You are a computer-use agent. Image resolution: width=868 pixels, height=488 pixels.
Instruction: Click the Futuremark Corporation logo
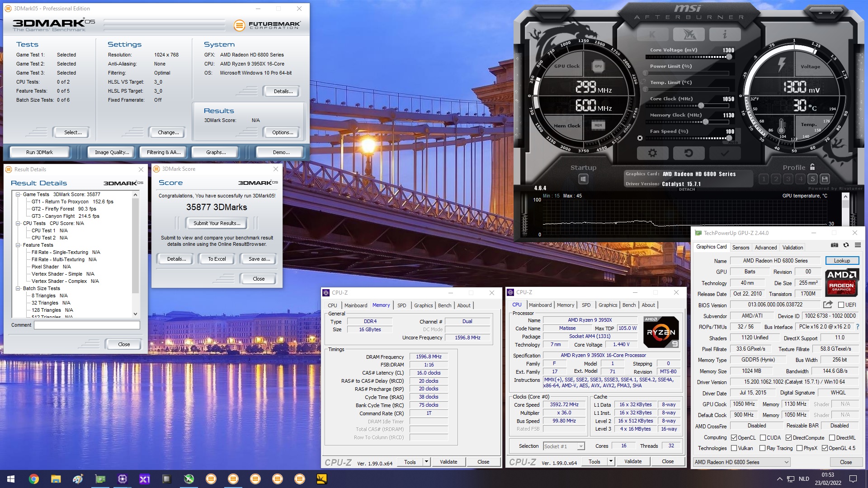(x=267, y=25)
